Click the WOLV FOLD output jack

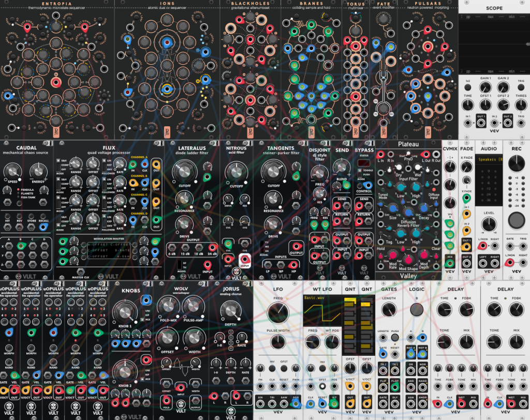(166, 400)
